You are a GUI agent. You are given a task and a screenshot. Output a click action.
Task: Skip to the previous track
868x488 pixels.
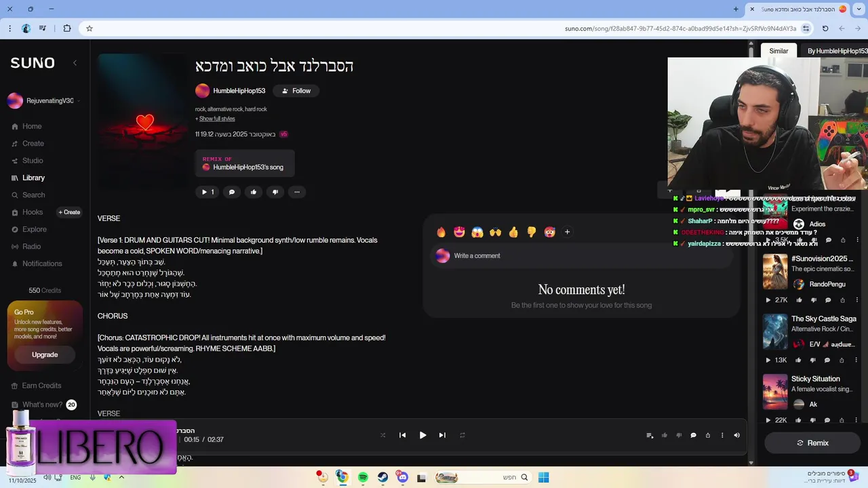coord(402,435)
